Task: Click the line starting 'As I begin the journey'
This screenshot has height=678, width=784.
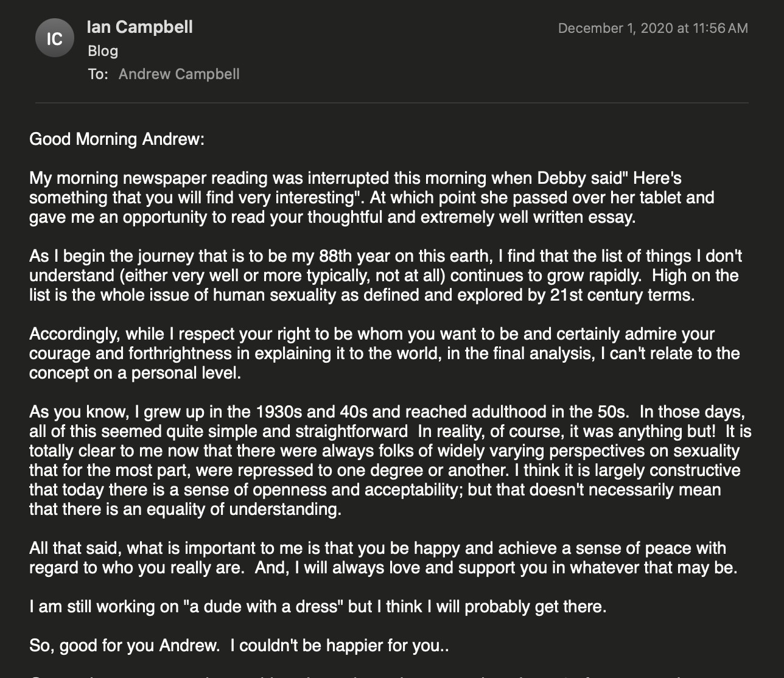Action: 386,256
